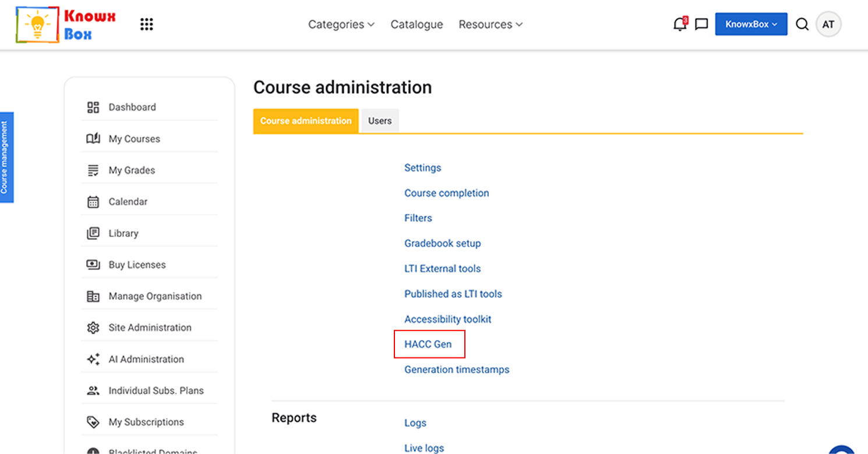Screen dimensions: 868x454
Task: Open the KnowxBox blue dropdown button
Action: pos(751,24)
